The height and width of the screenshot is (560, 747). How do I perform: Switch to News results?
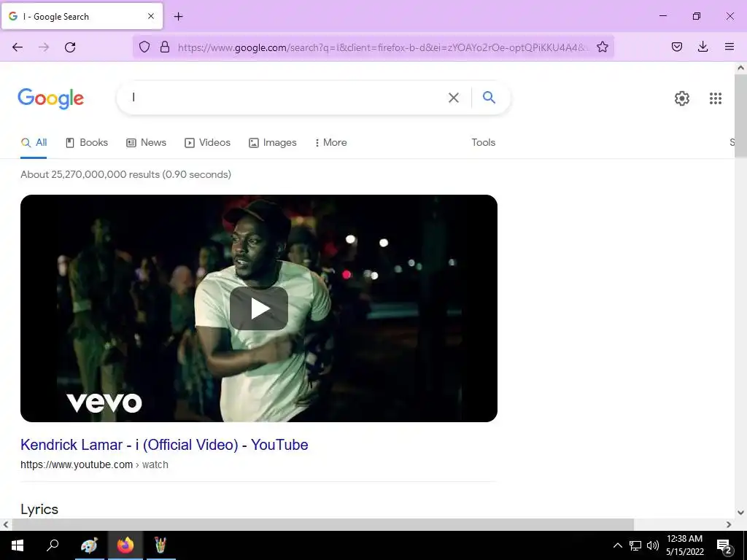pyautogui.click(x=146, y=142)
